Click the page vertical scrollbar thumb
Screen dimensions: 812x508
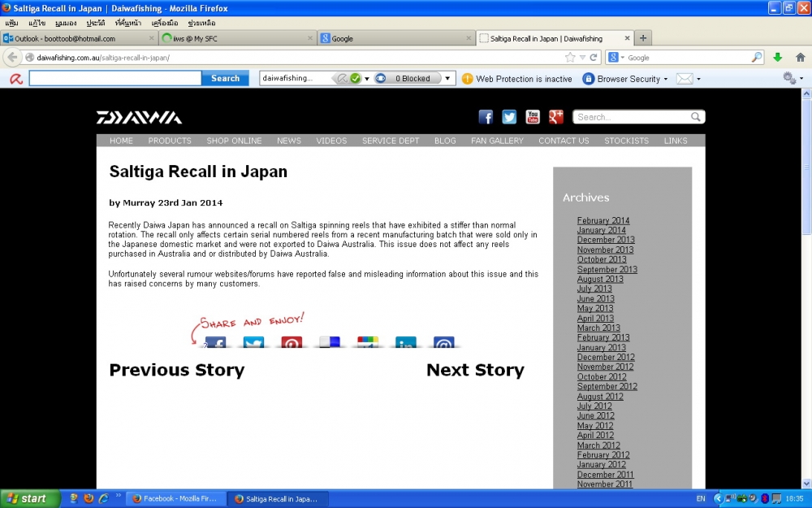click(x=806, y=167)
